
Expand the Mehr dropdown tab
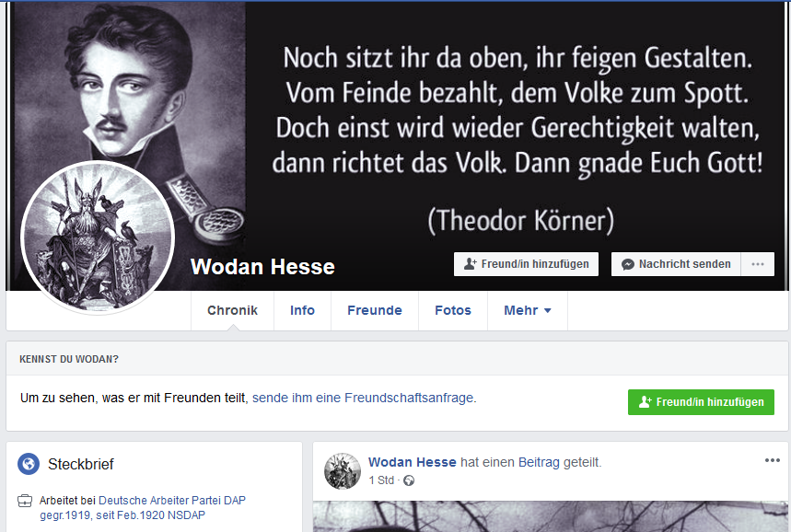pyautogui.click(x=527, y=310)
